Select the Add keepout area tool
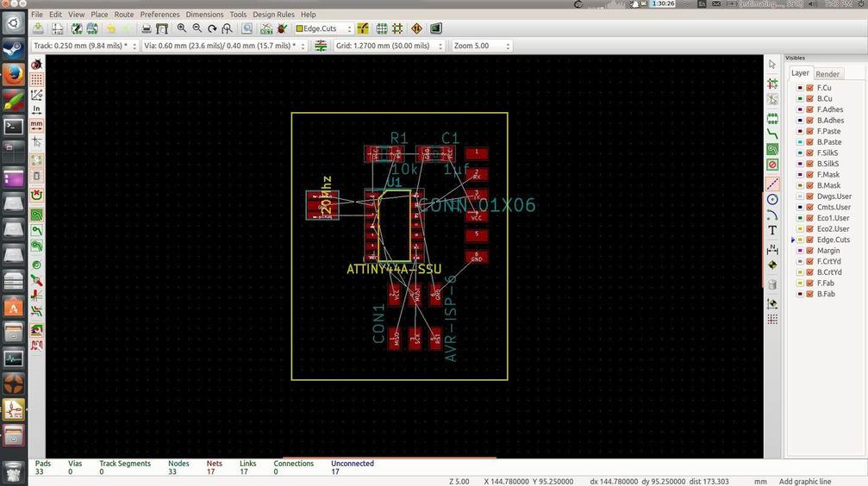868x486 pixels. (773, 165)
